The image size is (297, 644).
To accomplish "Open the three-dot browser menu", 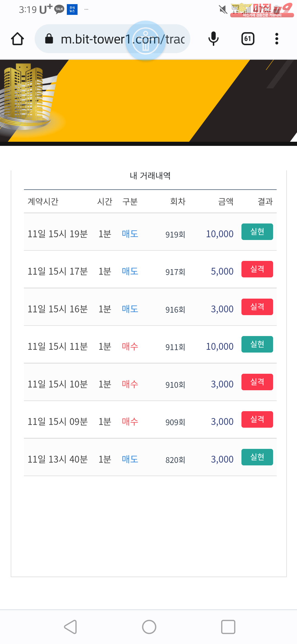I will 277,39.
